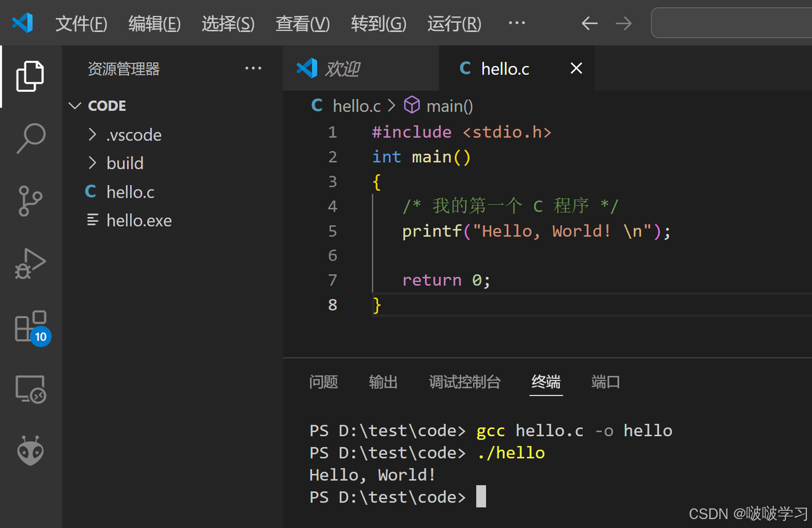Open the 文件(F) menu

point(81,23)
